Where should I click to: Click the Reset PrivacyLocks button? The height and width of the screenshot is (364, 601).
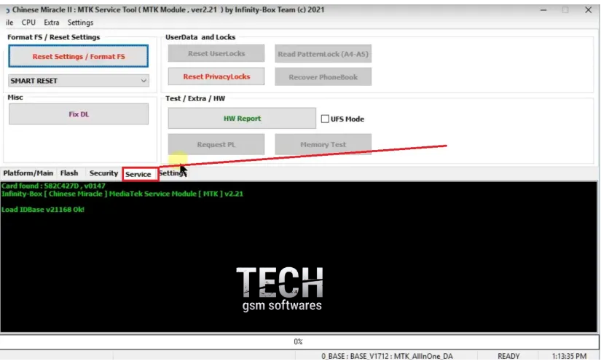[216, 76]
